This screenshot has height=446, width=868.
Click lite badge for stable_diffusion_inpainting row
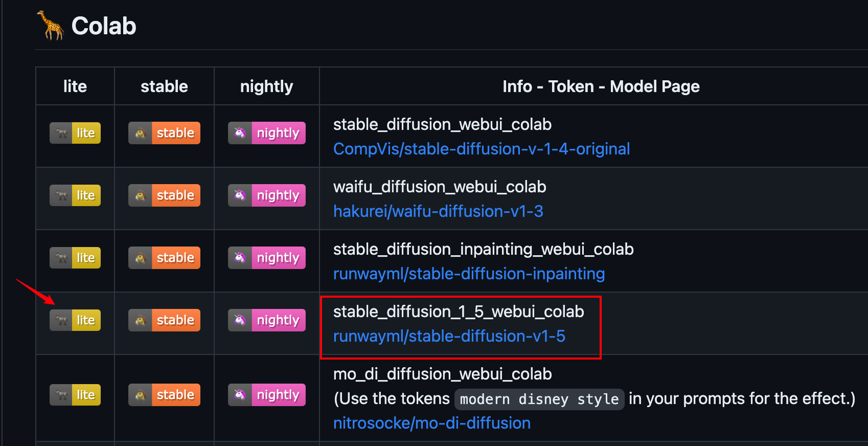pos(75,258)
